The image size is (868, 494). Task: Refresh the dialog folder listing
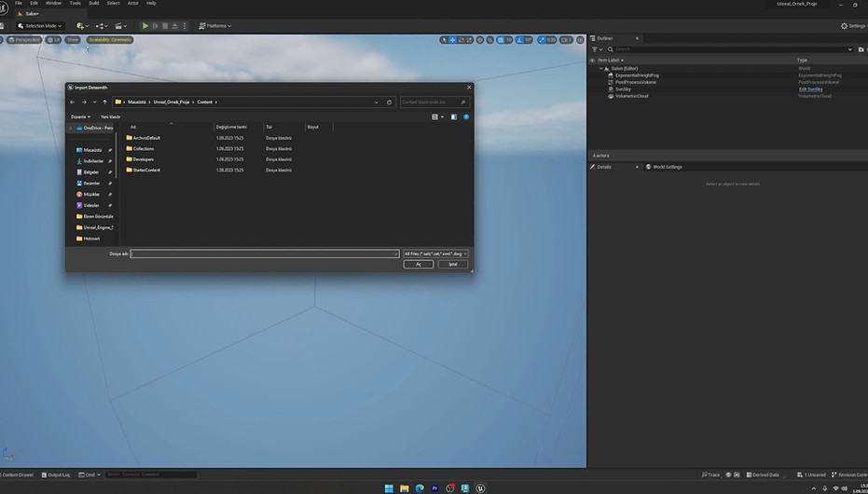389,103
